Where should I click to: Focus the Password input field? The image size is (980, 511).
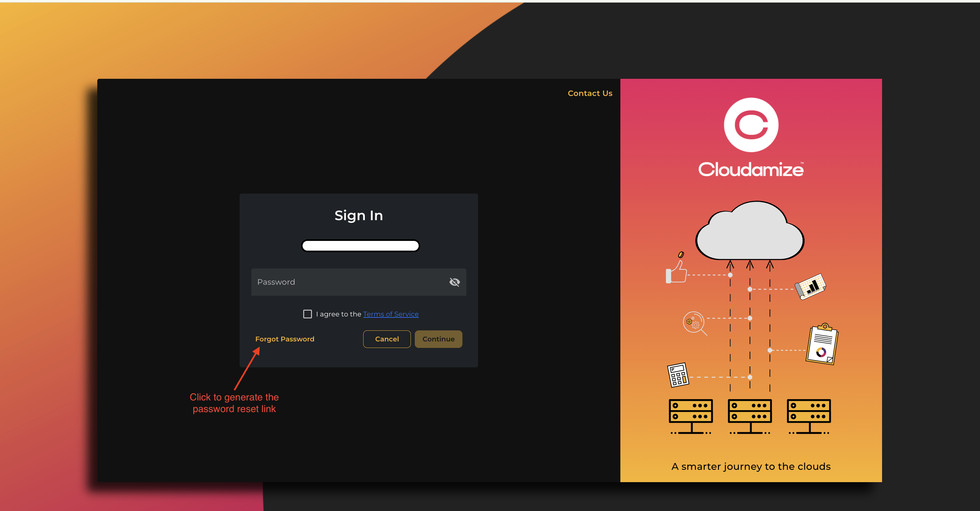(358, 282)
